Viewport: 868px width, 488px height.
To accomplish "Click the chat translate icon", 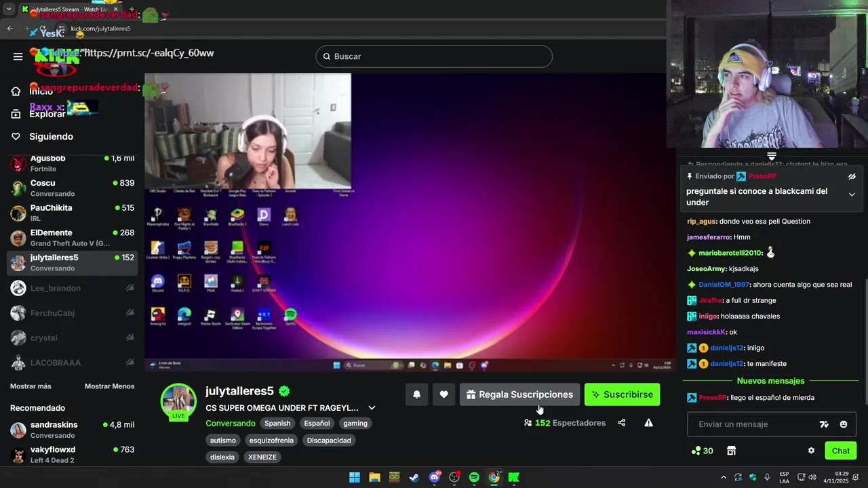I will (824, 424).
